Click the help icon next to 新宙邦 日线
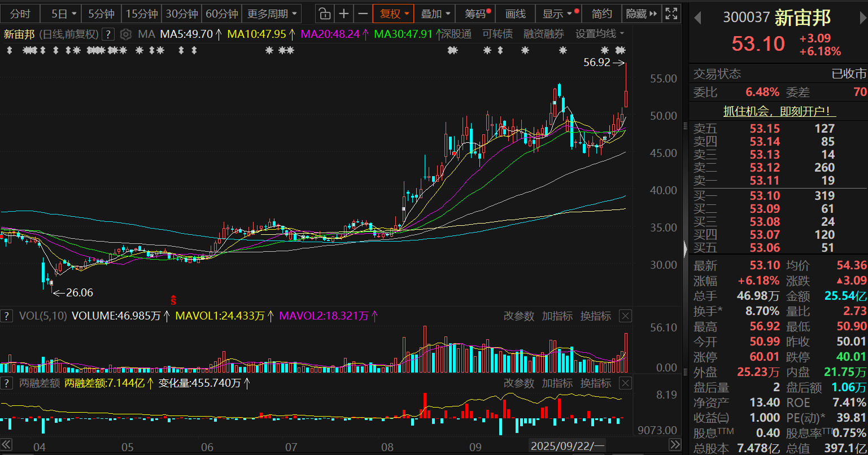Image resolution: width=868 pixels, height=455 pixels. point(108,34)
